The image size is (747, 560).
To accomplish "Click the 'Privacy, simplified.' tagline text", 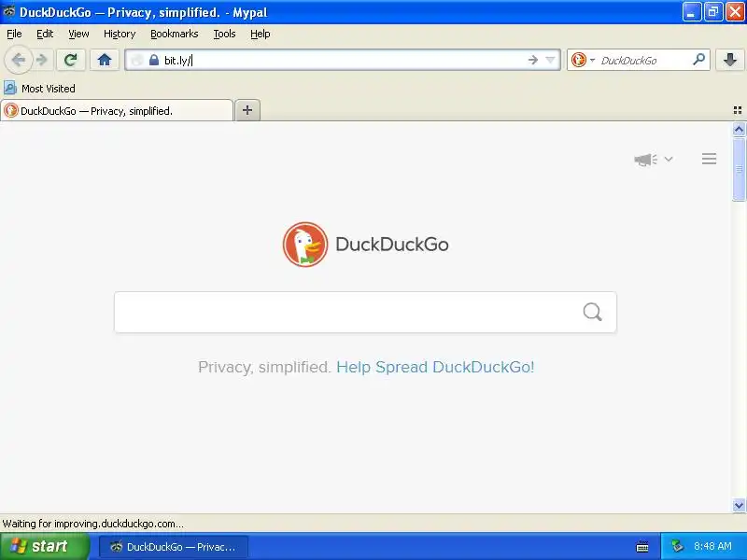I will click(x=264, y=367).
